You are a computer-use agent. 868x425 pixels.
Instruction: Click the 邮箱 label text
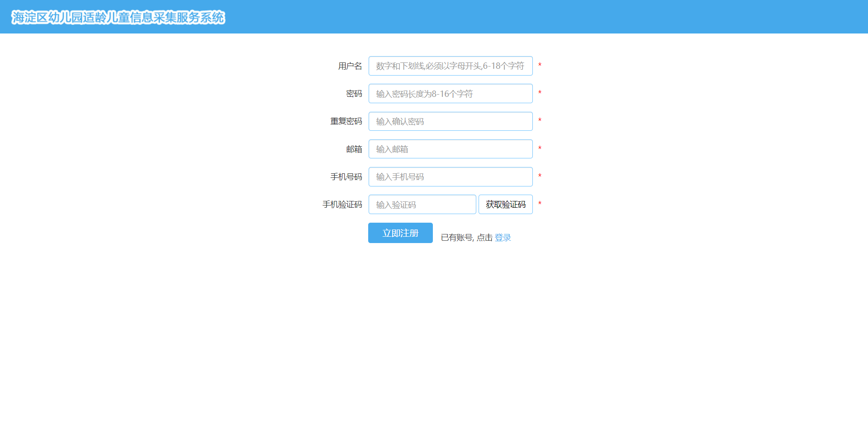[x=354, y=149]
